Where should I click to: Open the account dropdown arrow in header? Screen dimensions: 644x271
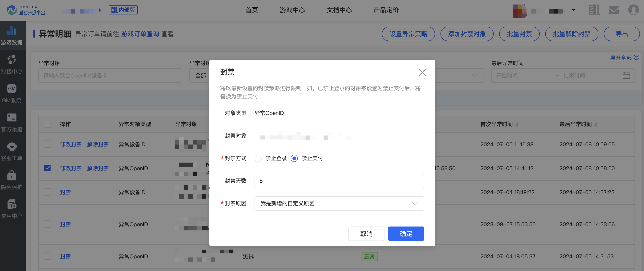[x=574, y=10]
